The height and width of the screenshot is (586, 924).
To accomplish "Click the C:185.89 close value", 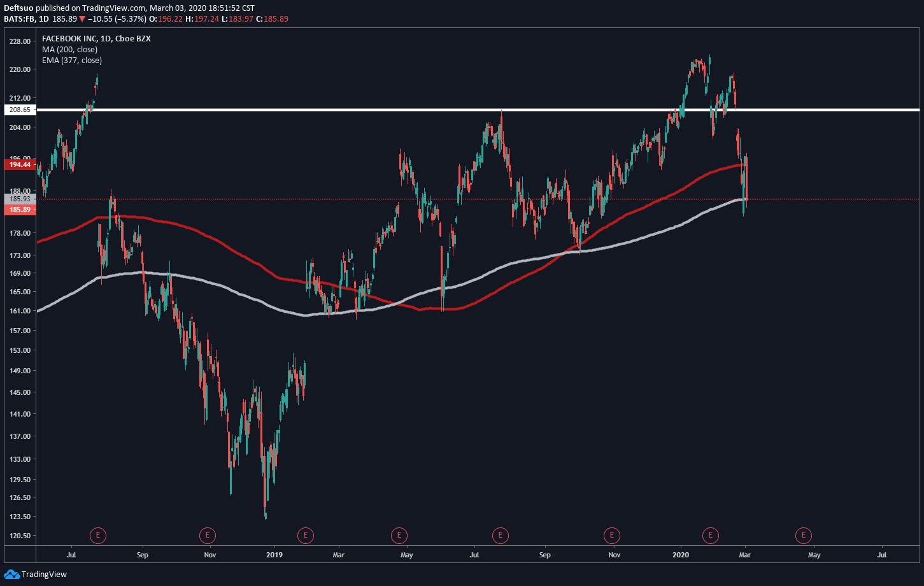I will [x=273, y=19].
